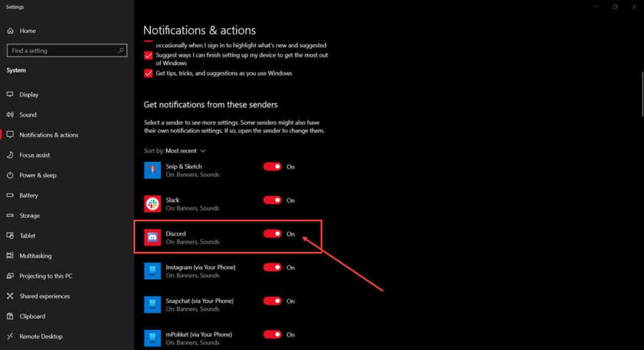
Task: Toggle off Snapchat (via Your Phone) notifications
Action: 272,301
